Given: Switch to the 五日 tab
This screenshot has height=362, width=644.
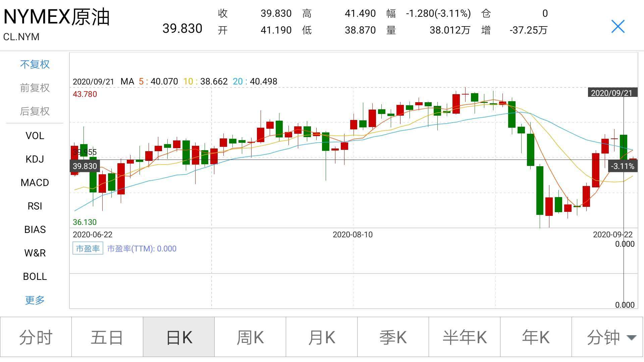Looking at the screenshot, I should point(107,337).
